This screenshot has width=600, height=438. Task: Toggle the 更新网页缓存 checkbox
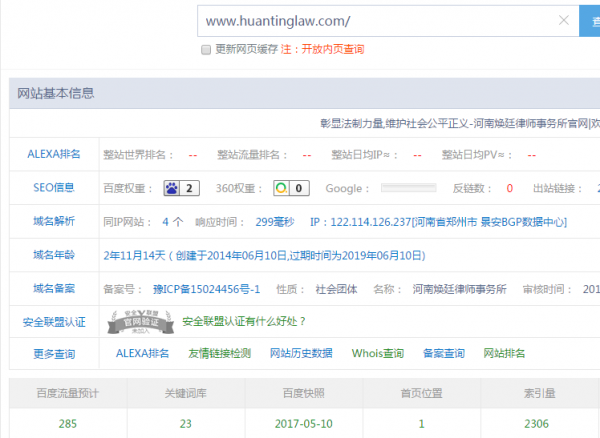click(x=206, y=50)
